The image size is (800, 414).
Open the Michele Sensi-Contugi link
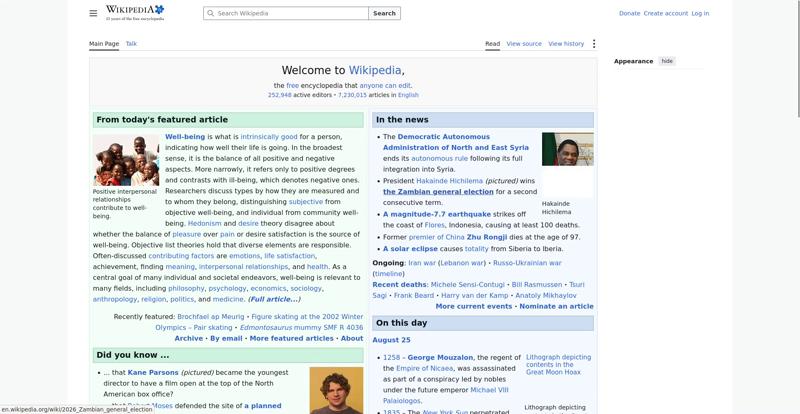[467, 285]
